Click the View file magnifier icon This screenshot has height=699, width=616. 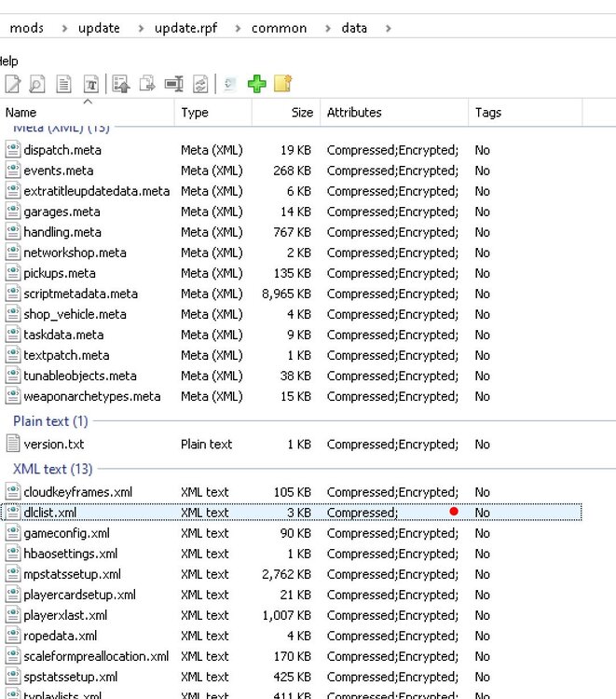pyautogui.click(x=37, y=84)
